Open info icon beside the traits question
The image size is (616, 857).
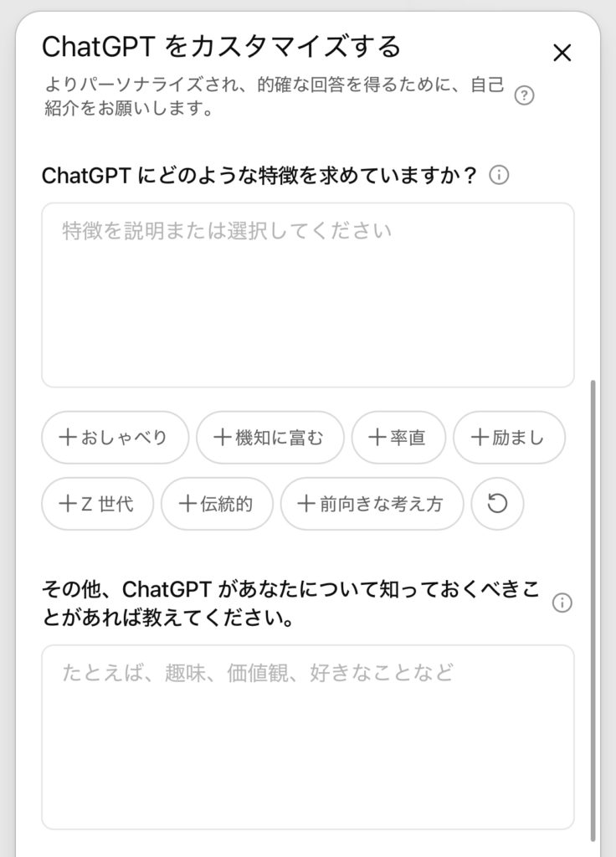(x=499, y=176)
